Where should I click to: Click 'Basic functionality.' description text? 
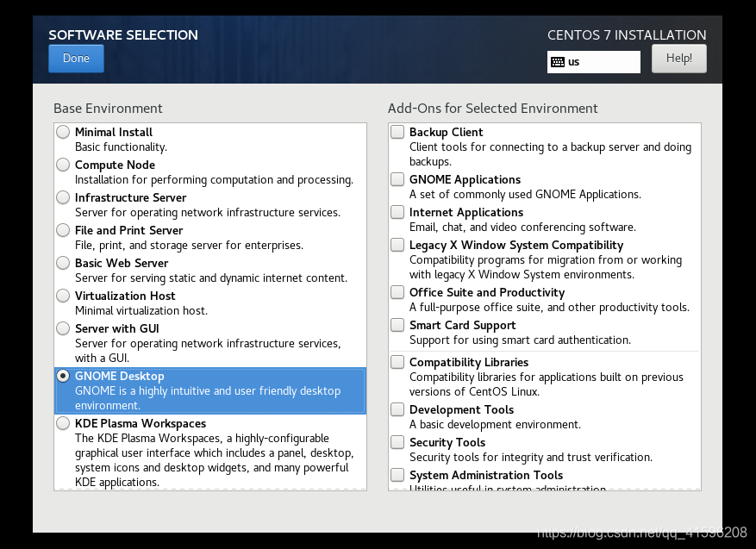pyautogui.click(x=121, y=147)
